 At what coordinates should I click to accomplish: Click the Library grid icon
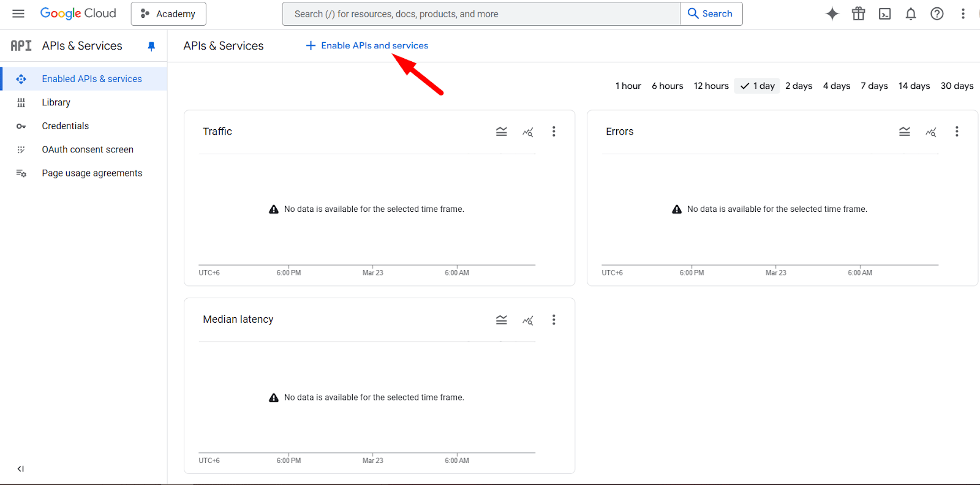tap(21, 103)
